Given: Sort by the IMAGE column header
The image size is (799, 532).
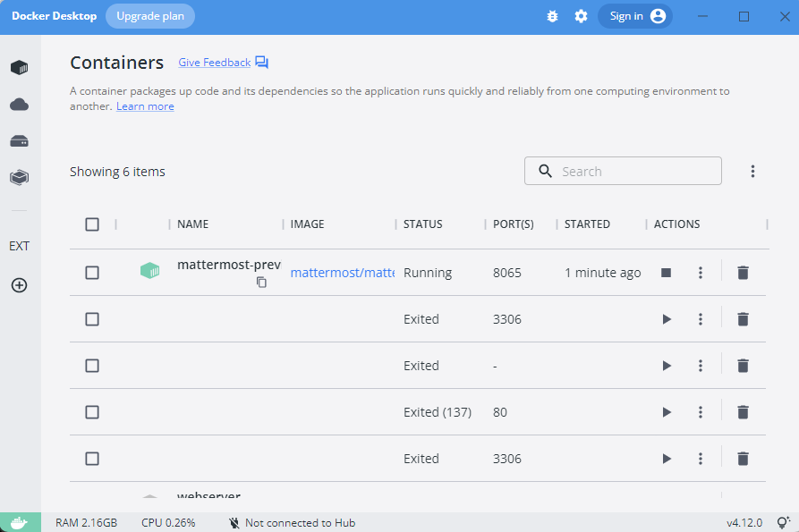Looking at the screenshot, I should [307, 224].
